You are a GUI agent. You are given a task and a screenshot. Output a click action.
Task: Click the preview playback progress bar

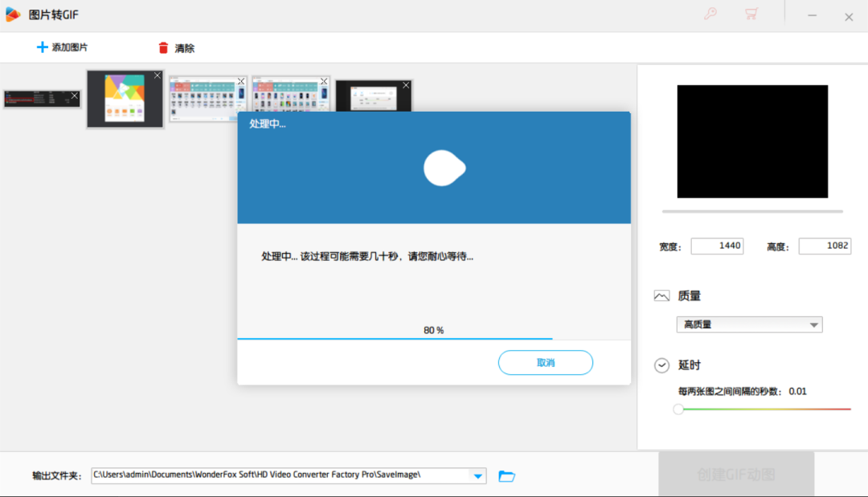click(x=752, y=211)
